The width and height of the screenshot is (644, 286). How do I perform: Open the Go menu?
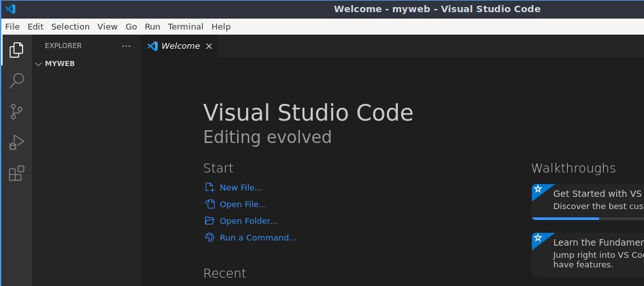tap(131, 27)
